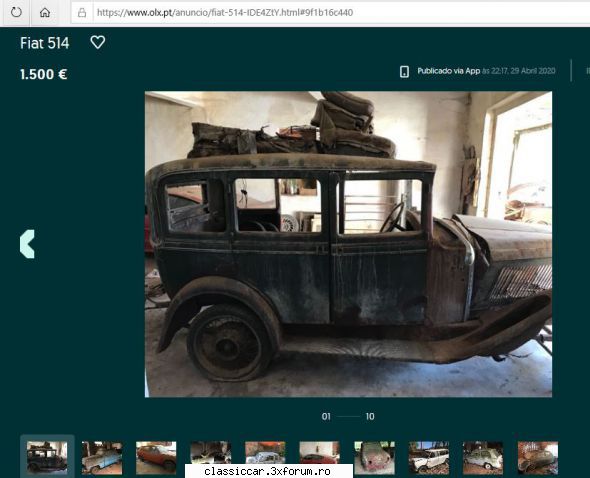Select sixth thumbnail with red sports car
The width and height of the screenshot is (590, 478).
tap(319, 453)
